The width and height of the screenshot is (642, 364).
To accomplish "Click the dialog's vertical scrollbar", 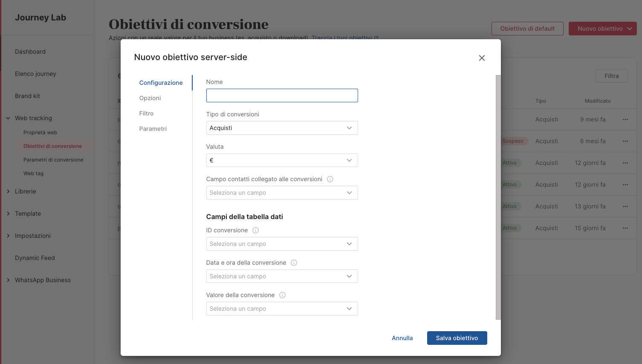I will pos(498,196).
